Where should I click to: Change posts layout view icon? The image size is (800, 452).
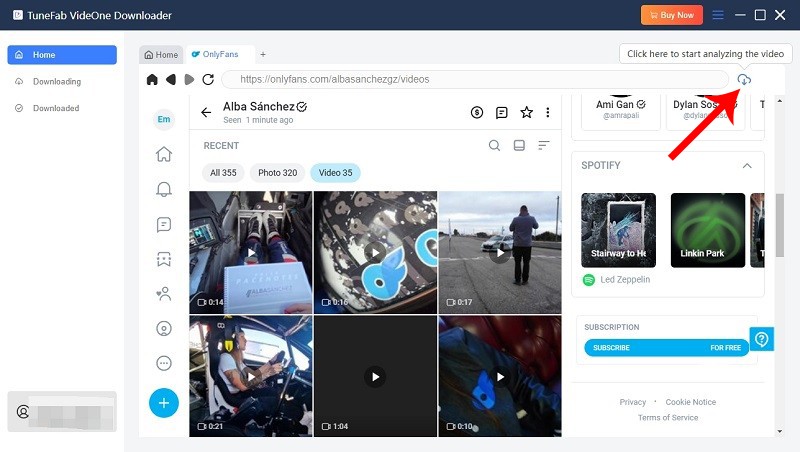tap(519, 145)
